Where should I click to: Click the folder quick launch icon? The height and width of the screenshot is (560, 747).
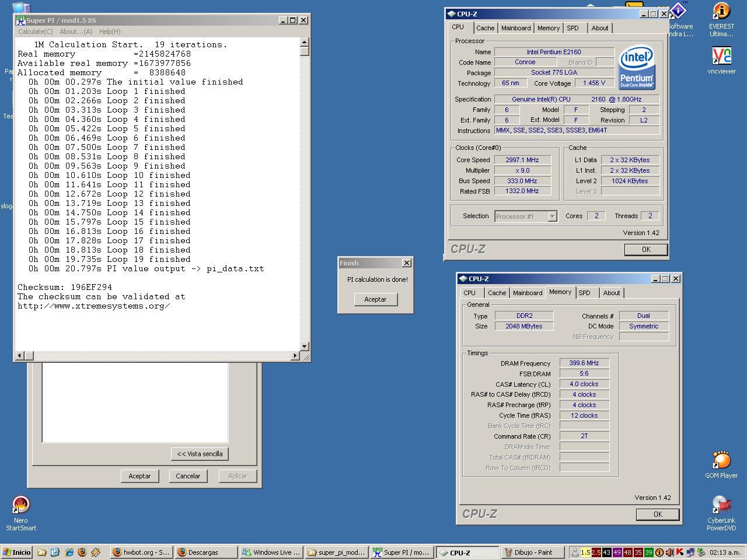[41, 552]
